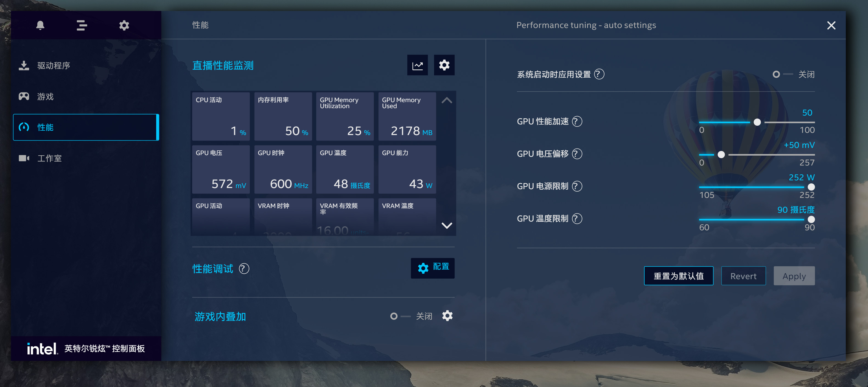Select the 游戏 gamepad icon in sidebar
Viewport: 868px width, 387px height.
tap(23, 96)
